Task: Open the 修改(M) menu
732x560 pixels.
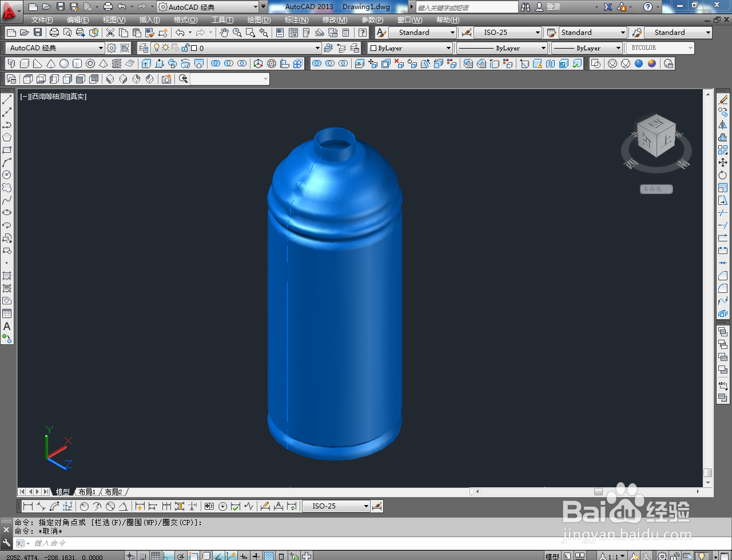Action: [335, 20]
